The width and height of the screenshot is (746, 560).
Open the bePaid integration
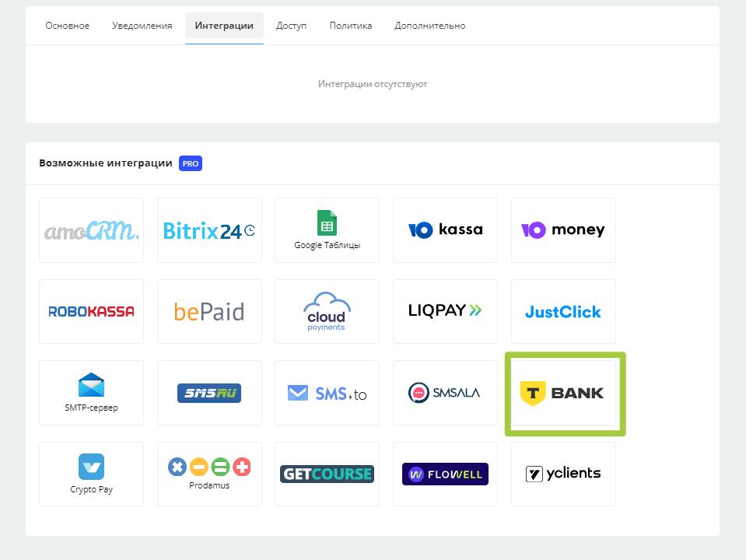pyautogui.click(x=209, y=311)
